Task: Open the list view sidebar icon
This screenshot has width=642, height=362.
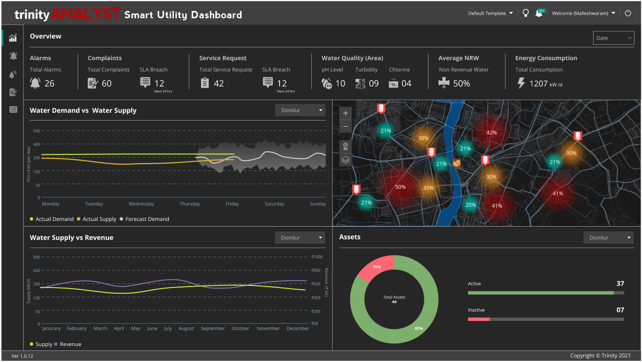Action: tap(13, 110)
